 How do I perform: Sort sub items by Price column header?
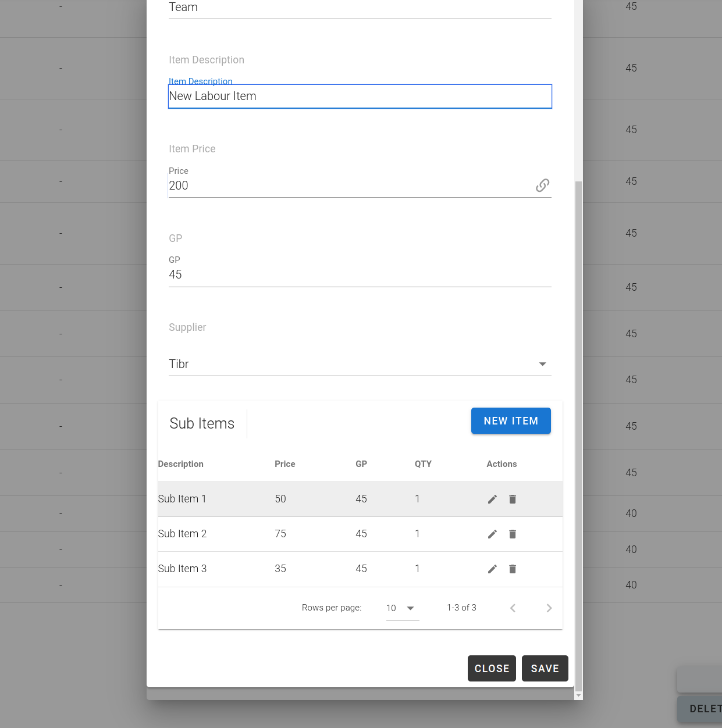pos(285,464)
